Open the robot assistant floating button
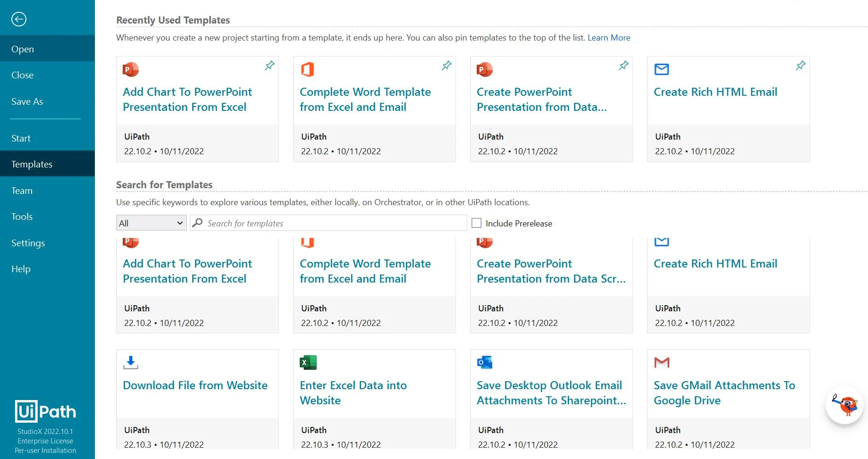This screenshot has width=868, height=459. [844, 405]
